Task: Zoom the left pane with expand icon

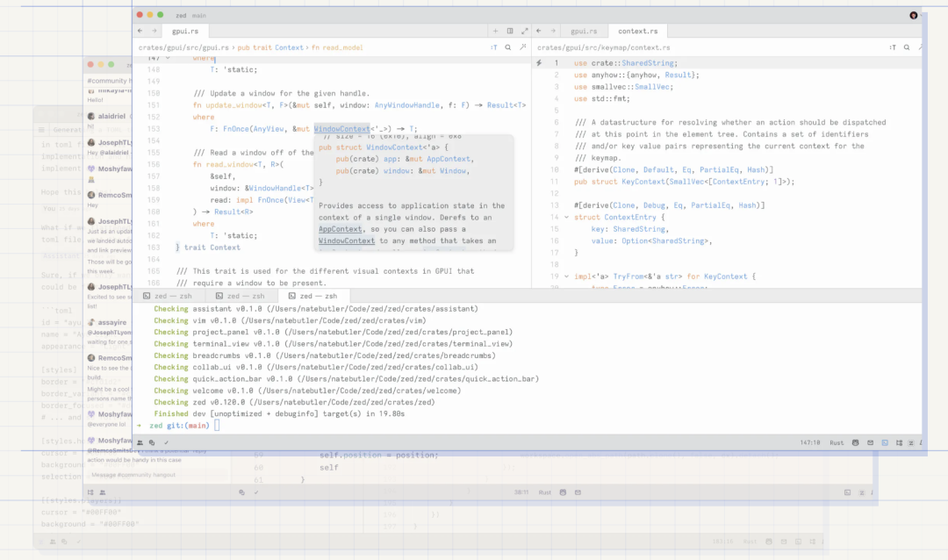Action: pyautogui.click(x=524, y=31)
